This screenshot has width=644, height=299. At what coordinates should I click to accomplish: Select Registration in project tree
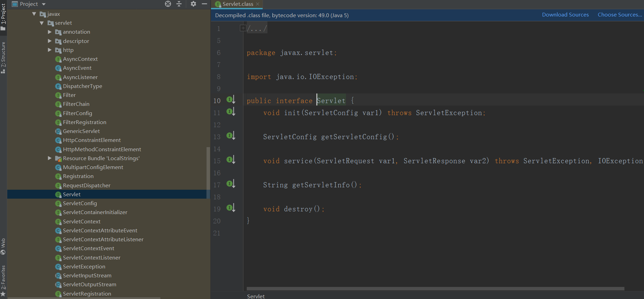[78, 176]
